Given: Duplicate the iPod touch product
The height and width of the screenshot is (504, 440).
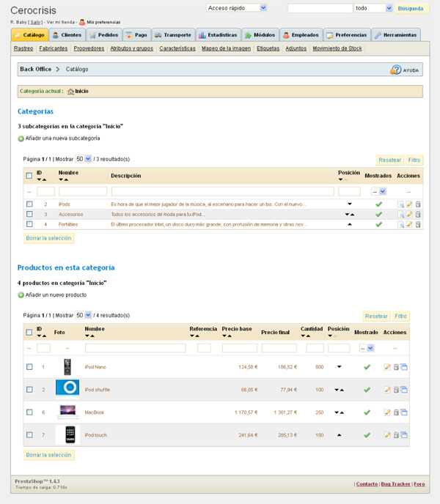Looking at the screenshot, I should (x=403, y=435).
